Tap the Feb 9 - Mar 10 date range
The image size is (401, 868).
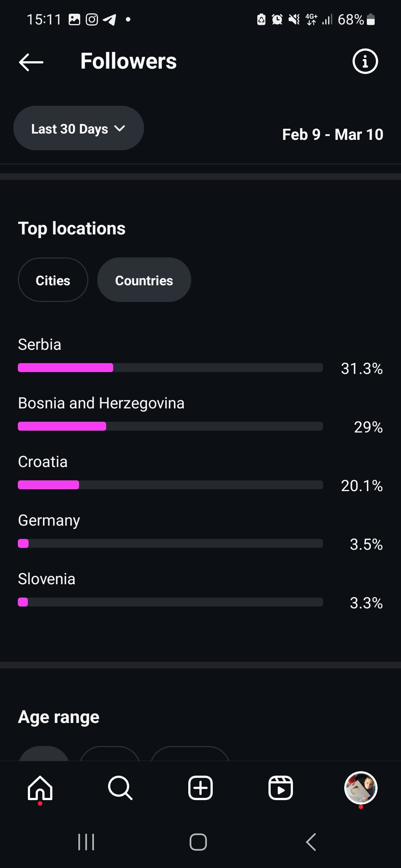333,134
